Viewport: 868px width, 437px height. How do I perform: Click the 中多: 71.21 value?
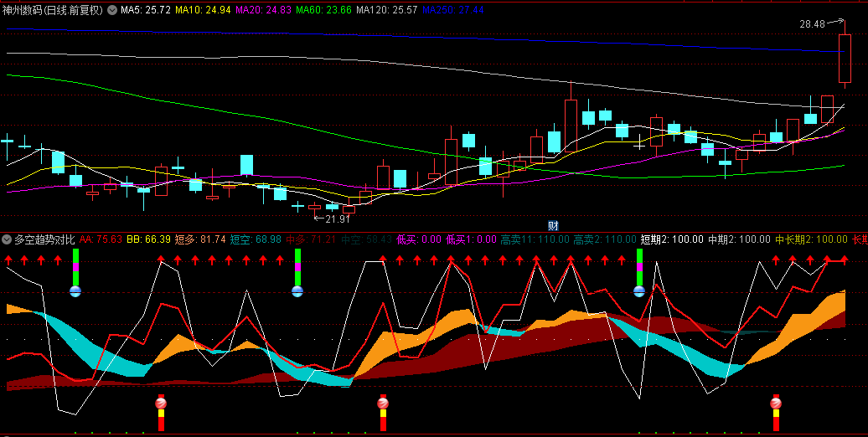[x=311, y=239]
